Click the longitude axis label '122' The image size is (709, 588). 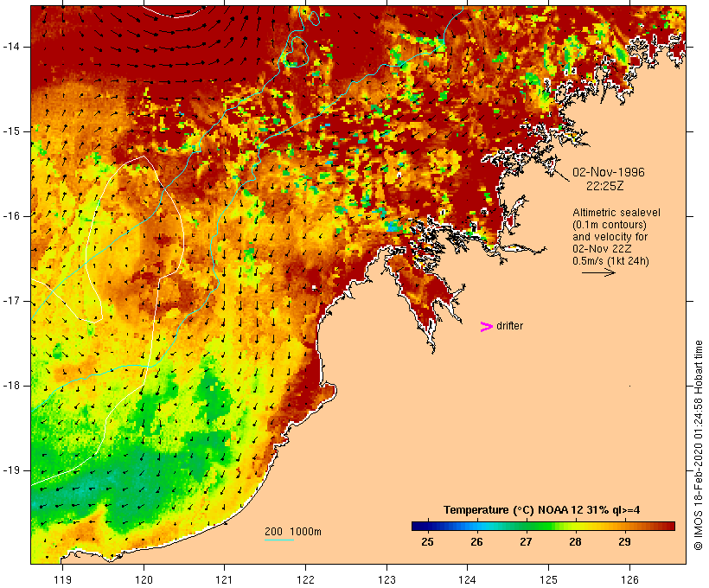306,579
